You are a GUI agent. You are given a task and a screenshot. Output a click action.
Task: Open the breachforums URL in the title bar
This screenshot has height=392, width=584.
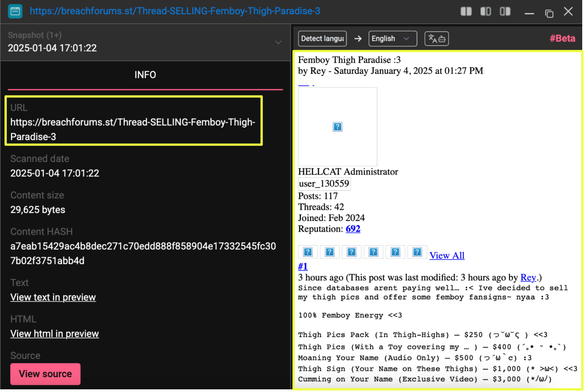click(175, 11)
